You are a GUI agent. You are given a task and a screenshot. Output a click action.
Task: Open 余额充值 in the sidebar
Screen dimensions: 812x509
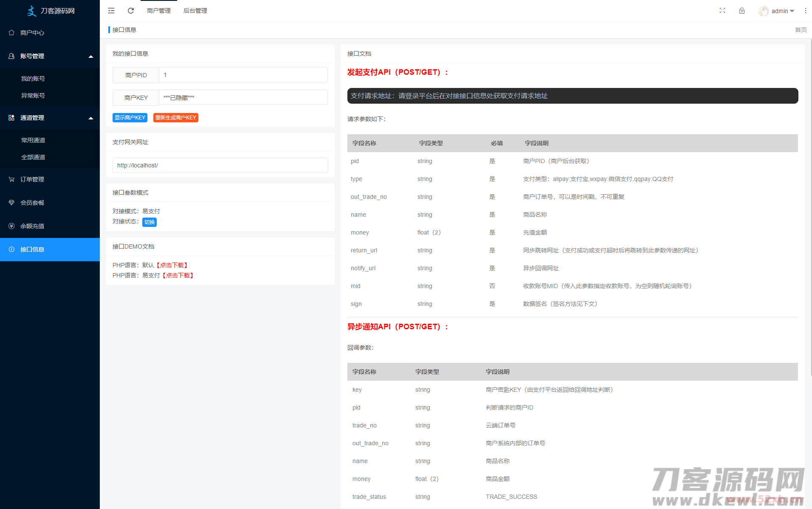[x=32, y=226]
